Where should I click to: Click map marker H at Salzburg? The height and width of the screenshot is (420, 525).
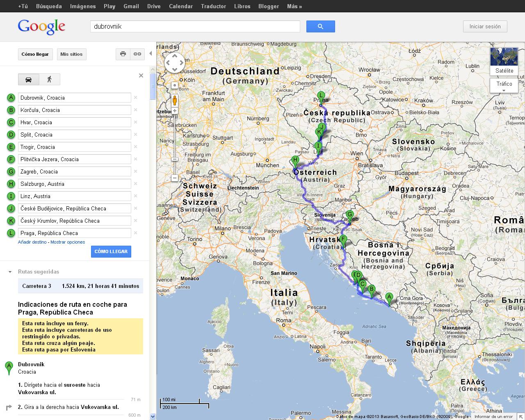(x=295, y=162)
